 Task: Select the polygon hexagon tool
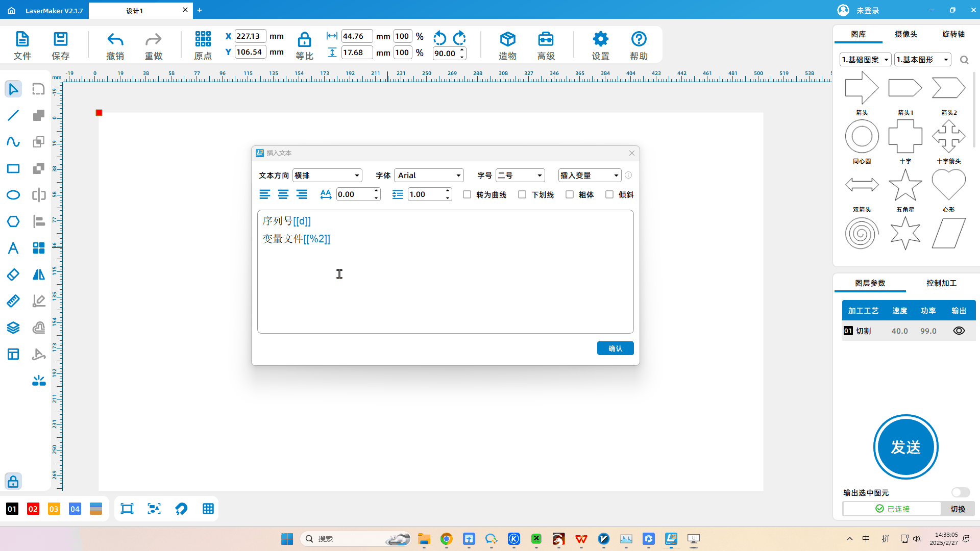click(x=13, y=221)
